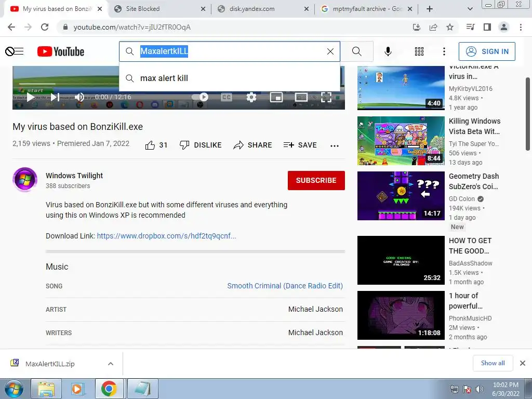Click the share page icon in address bar
This screenshot has height=399, width=532.
tap(433, 27)
